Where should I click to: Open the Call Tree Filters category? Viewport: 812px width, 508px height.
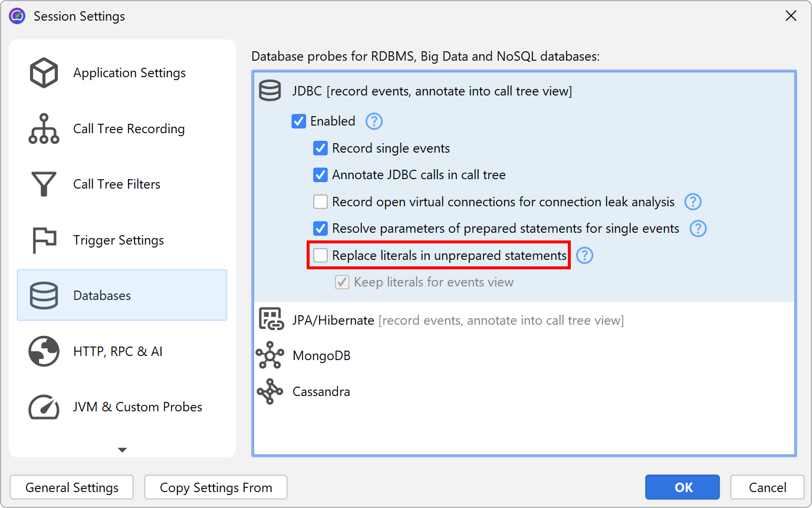[117, 184]
